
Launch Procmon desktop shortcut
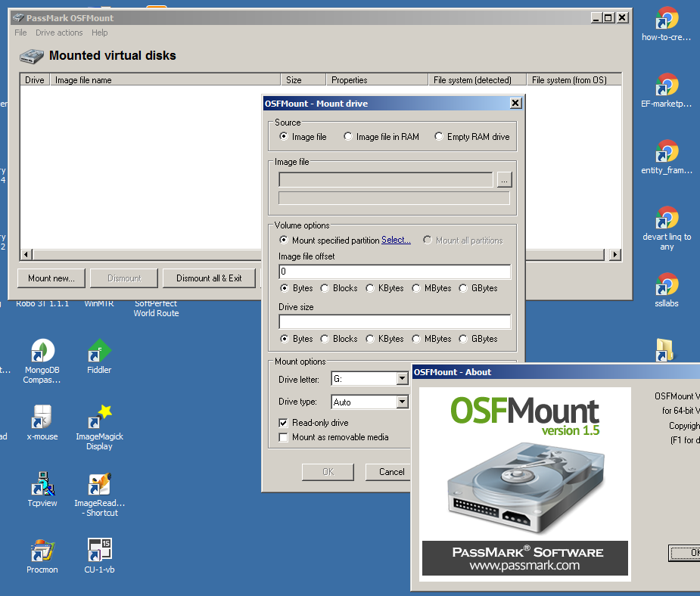pyautogui.click(x=42, y=550)
